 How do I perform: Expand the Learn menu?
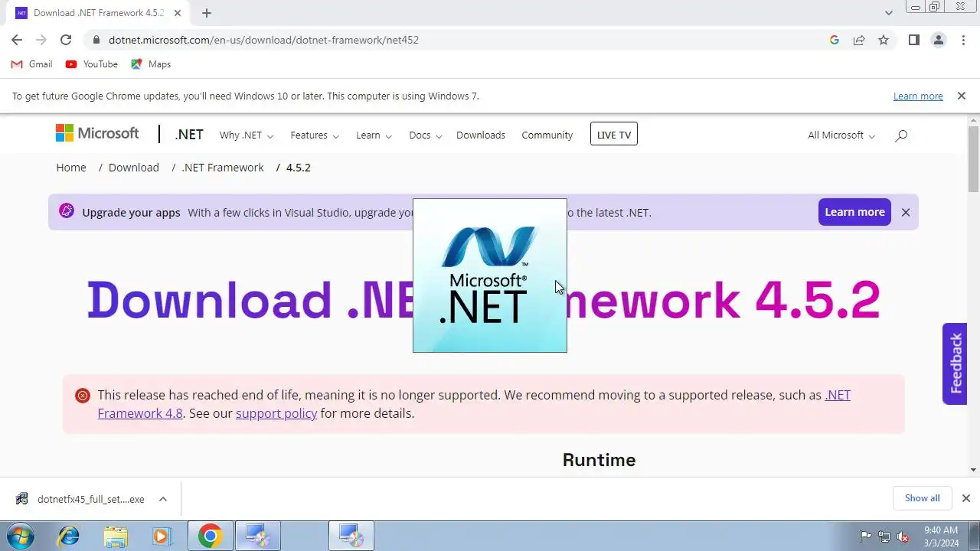pos(374,135)
